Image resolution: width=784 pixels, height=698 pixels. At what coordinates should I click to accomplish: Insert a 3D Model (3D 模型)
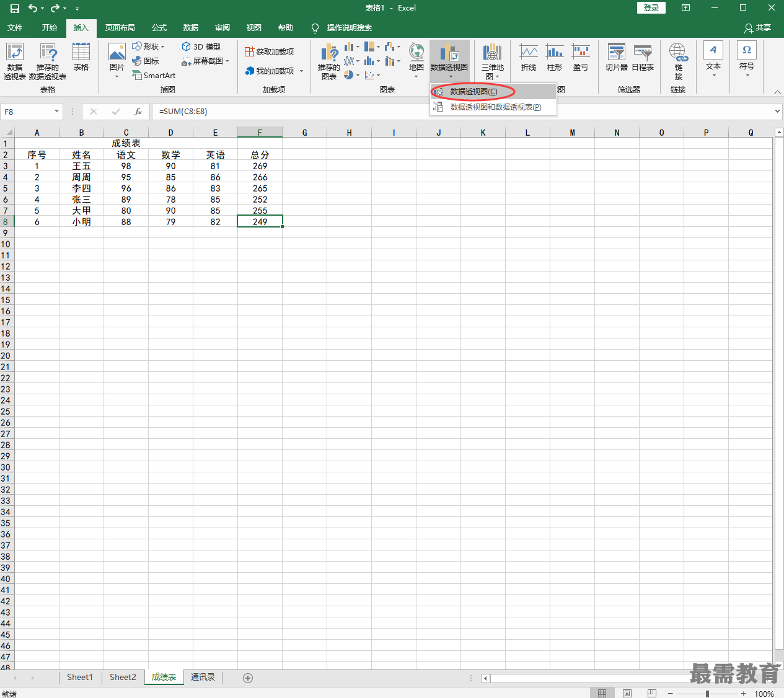click(x=201, y=47)
